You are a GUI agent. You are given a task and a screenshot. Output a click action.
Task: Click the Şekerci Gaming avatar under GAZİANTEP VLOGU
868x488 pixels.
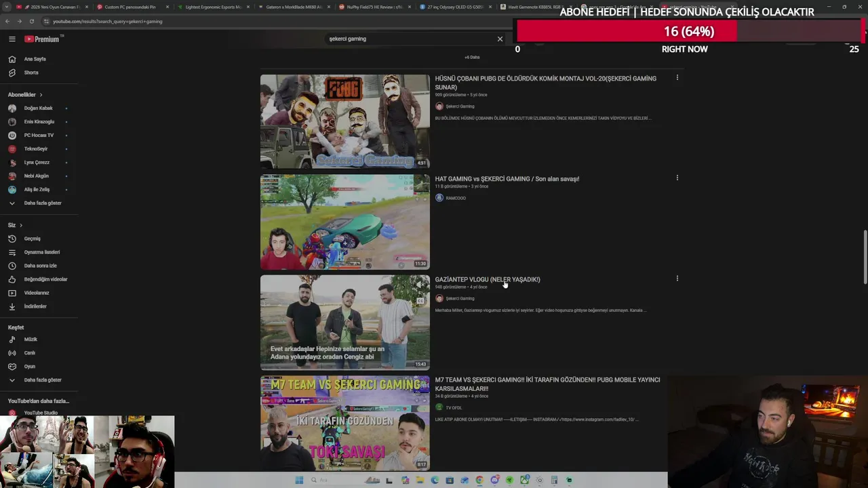point(439,298)
